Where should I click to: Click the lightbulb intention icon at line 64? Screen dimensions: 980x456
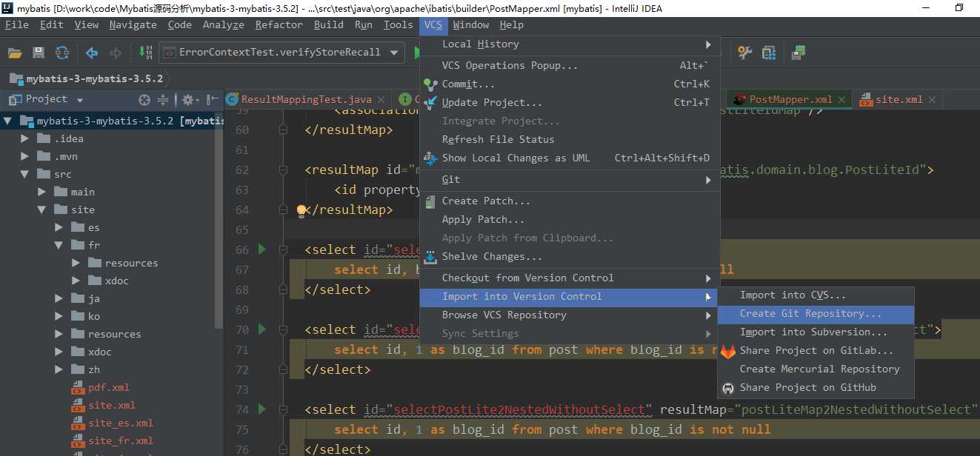[x=301, y=210]
